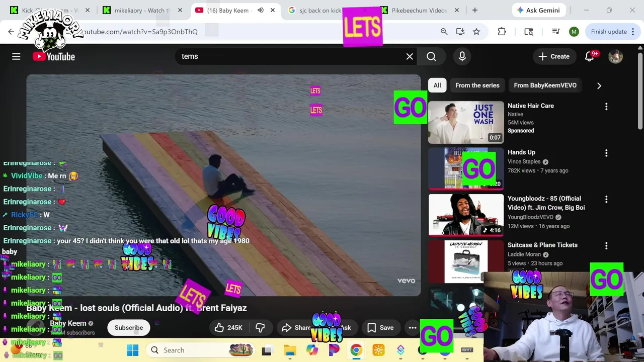Open the YouTube guide hamburger menu
The image size is (644, 362).
tap(16, 56)
